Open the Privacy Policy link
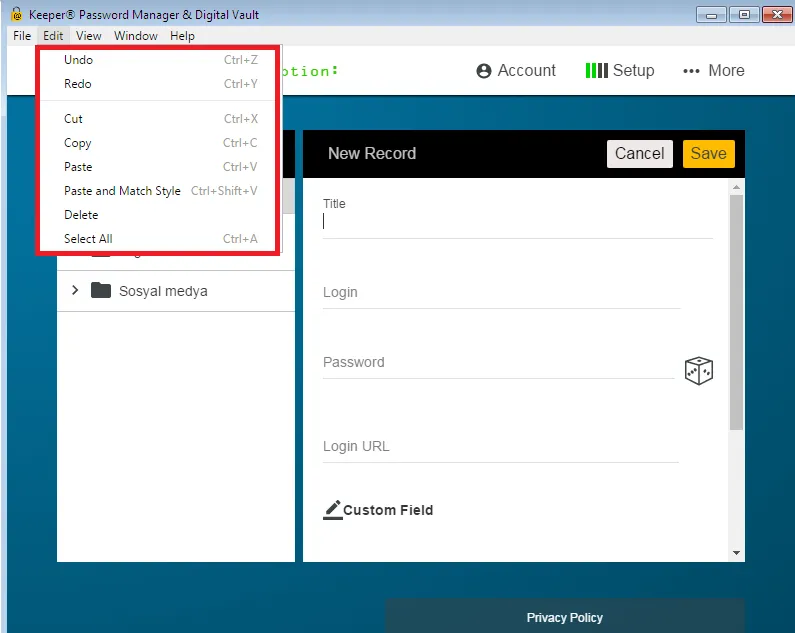Image resolution: width=795 pixels, height=633 pixels. coord(564,617)
